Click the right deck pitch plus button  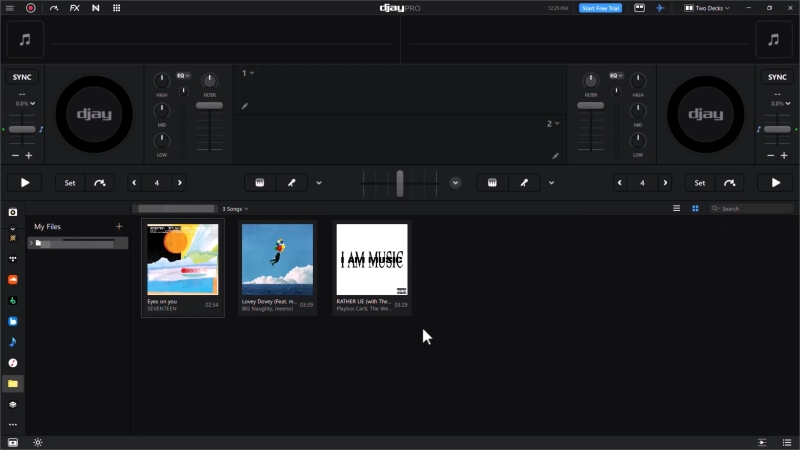(784, 155)
